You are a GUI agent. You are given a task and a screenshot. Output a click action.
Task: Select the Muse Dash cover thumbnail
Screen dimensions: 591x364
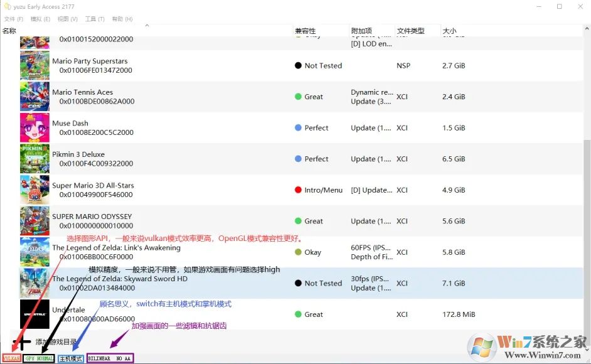35,127
